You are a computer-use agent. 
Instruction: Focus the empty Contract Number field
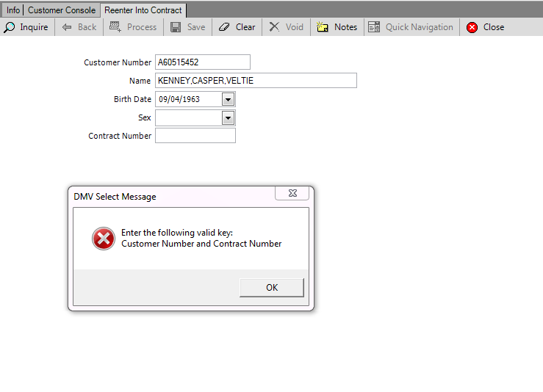coord(195,136)
